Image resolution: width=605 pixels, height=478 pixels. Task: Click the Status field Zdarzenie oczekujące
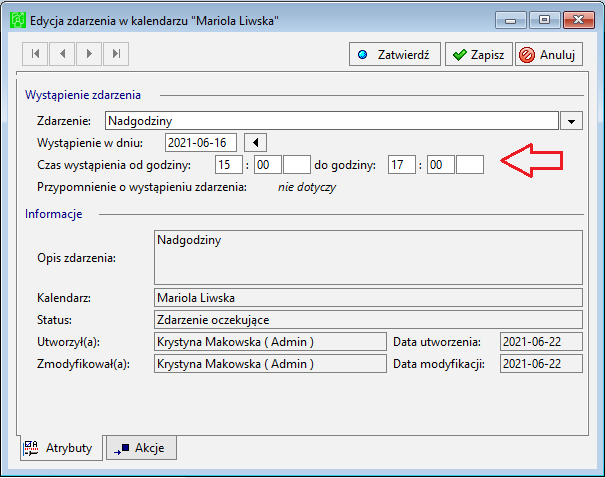(368, 320)
